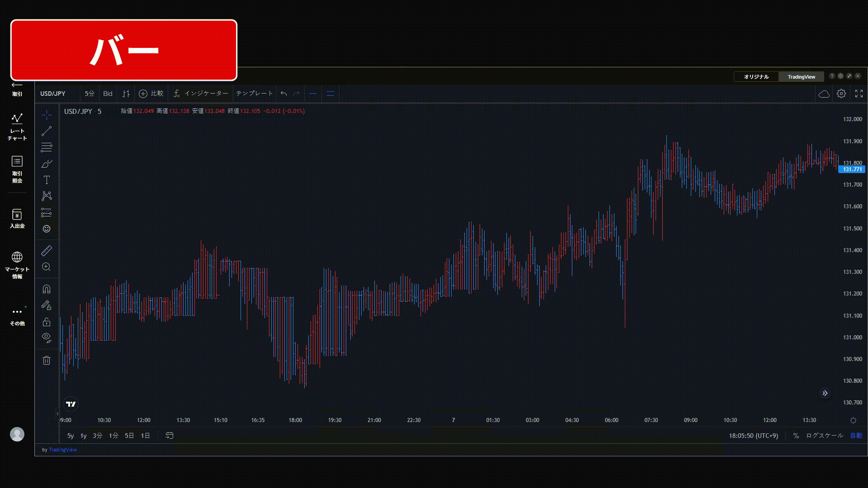Toggle lock all drawings
This screenshot has width=868, height=488.
pyautogui.click(x=47, y=322)
